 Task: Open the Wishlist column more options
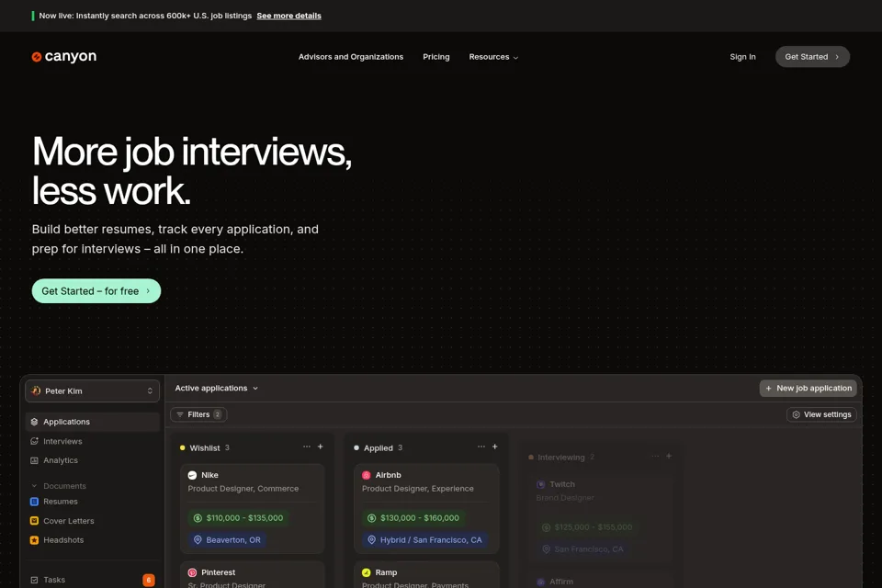point(307,447)
